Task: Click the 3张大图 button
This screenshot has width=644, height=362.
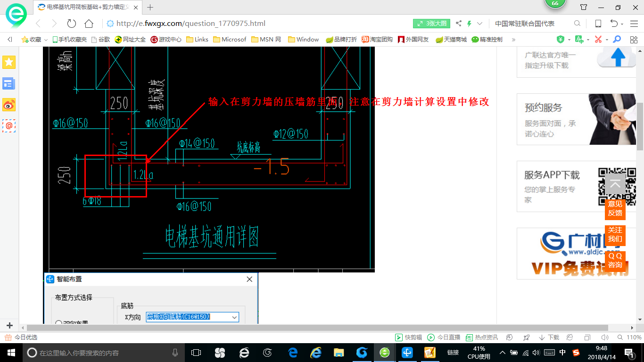Action: tap(432, 24)
